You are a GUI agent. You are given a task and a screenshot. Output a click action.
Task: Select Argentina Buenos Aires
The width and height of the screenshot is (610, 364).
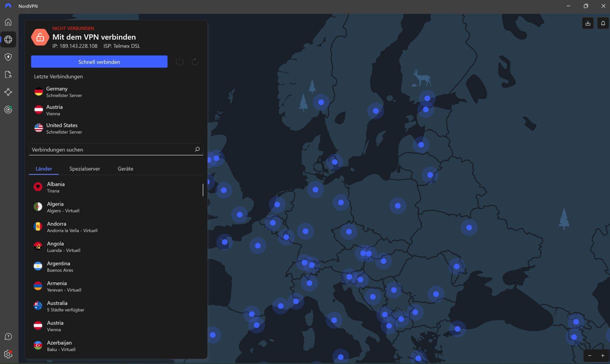[116, 266]
